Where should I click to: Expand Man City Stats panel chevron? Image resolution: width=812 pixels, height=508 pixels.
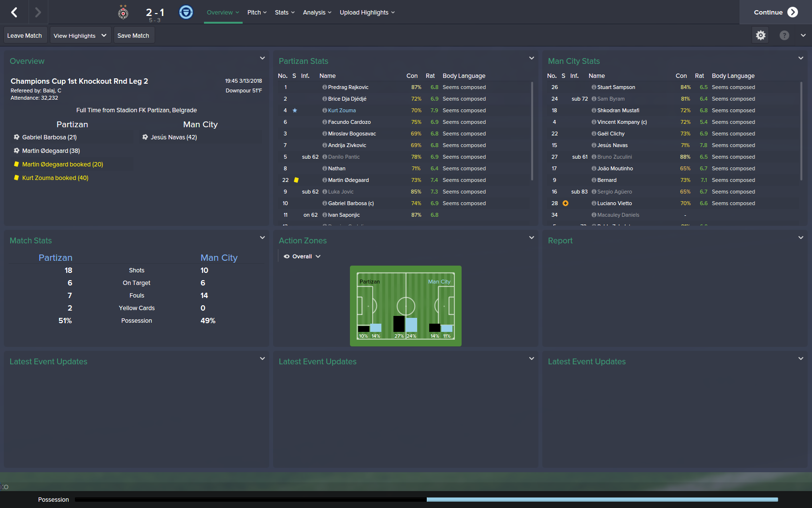[x=801, y=58]
